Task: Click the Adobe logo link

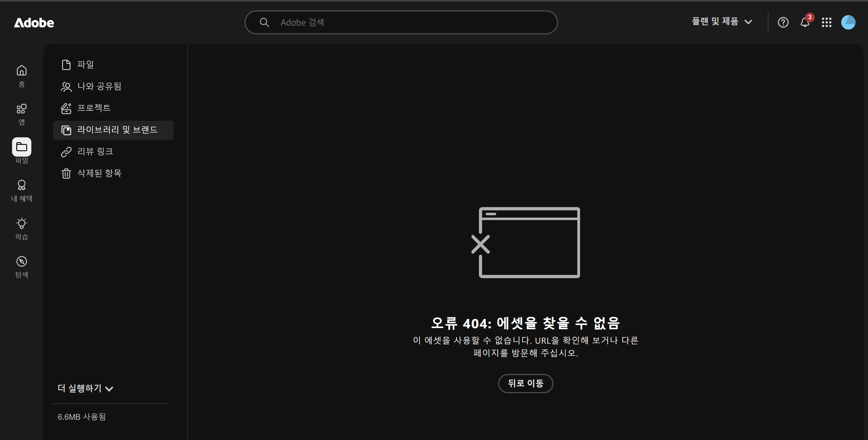Action: pos(34,23)
